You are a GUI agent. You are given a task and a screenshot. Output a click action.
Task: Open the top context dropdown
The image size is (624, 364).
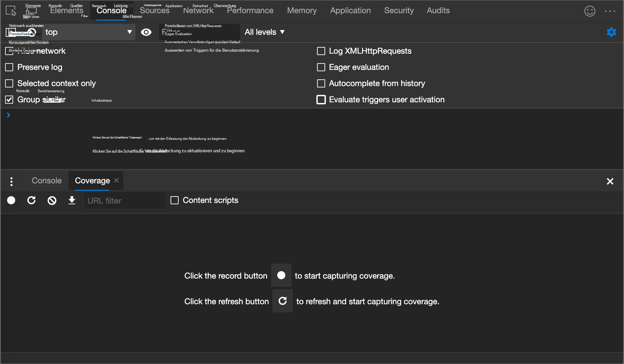88,32
